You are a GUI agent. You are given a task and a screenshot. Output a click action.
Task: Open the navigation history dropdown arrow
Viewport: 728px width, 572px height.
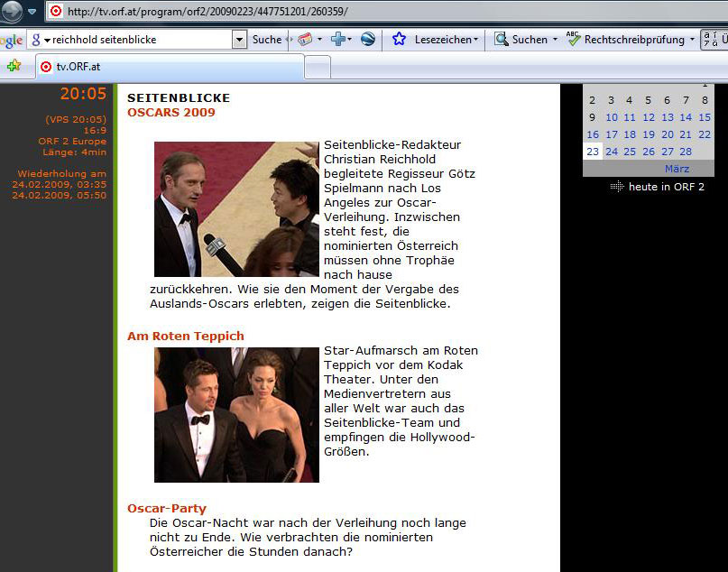tap(32, 12)
